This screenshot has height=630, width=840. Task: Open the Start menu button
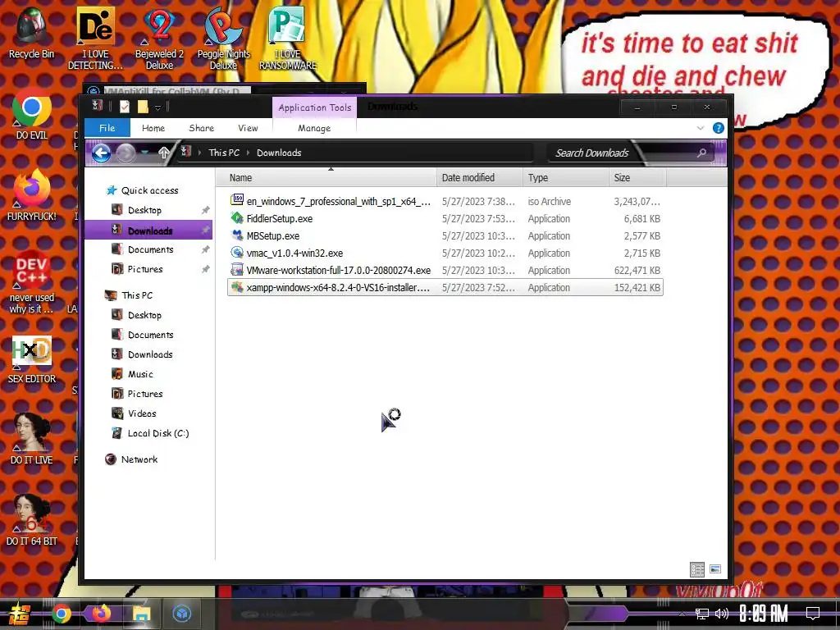(x=19, y=614)
